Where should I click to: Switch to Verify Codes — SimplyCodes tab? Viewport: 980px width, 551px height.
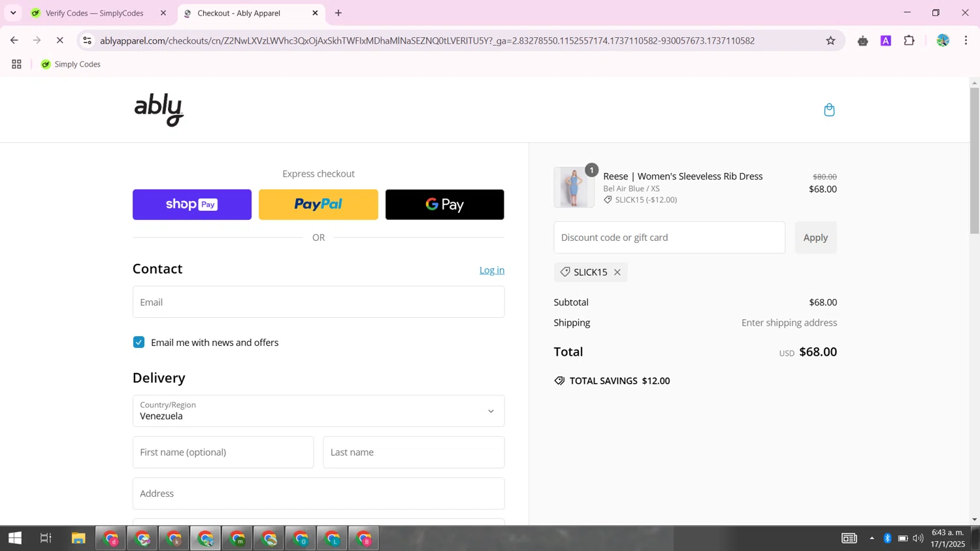pyautogui.click(x=95, y=13)
